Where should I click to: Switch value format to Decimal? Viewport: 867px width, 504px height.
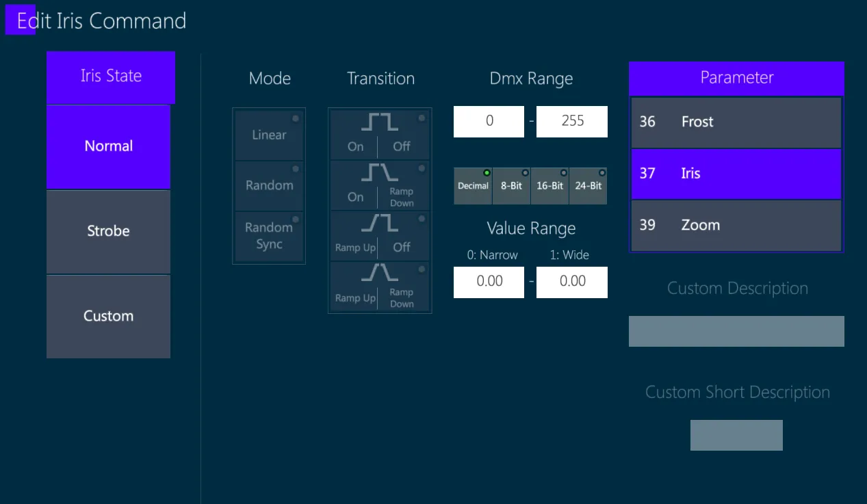pyautogui.click(x=473, y=186)
